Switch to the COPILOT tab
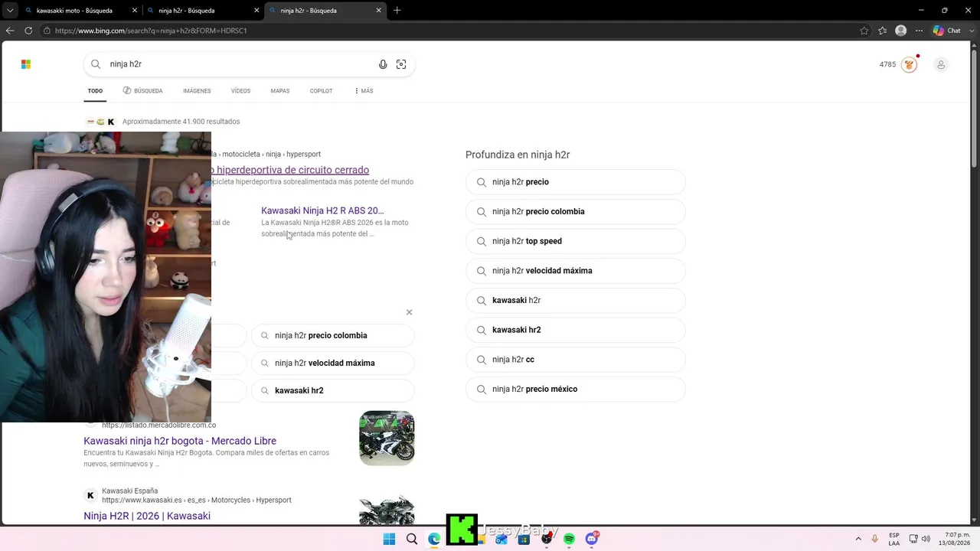 pos(321,91)
